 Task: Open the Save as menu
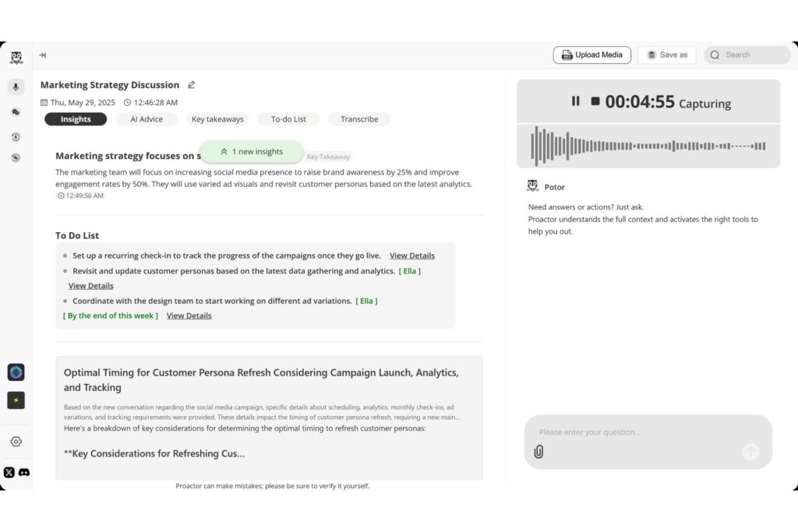click(666, 55)
